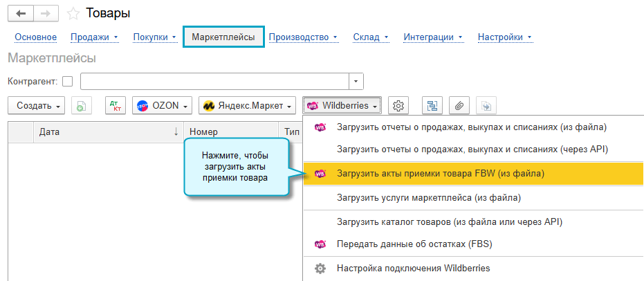Open the Основное link
Viewport: 644px width, 281px height.
point(36,37)
